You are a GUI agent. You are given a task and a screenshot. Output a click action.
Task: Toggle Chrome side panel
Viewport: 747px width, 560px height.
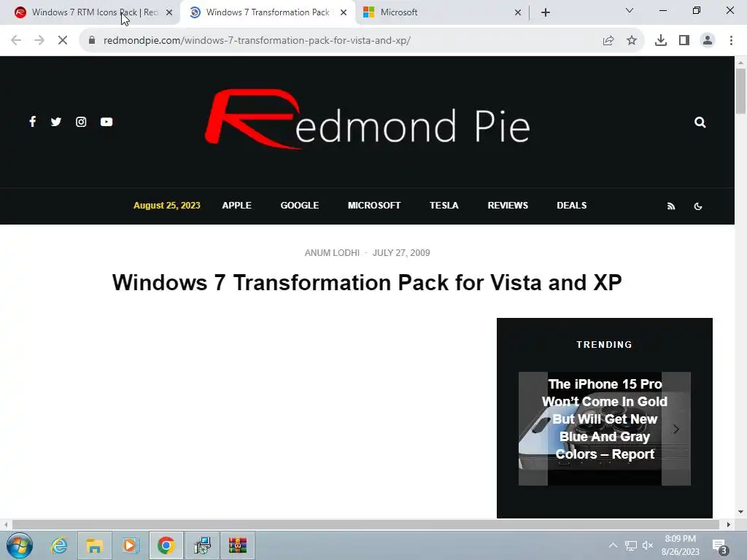[x=684, y=41]
